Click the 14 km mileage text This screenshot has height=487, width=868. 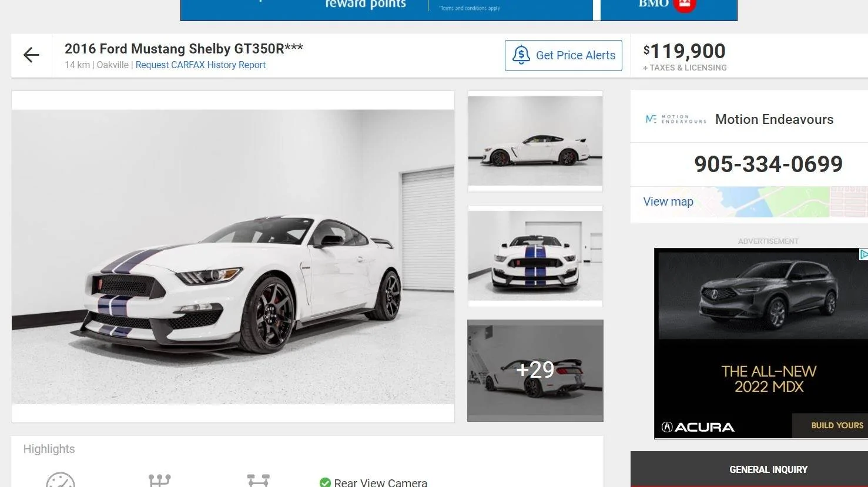pyautogui.click(x=77, y=65)
